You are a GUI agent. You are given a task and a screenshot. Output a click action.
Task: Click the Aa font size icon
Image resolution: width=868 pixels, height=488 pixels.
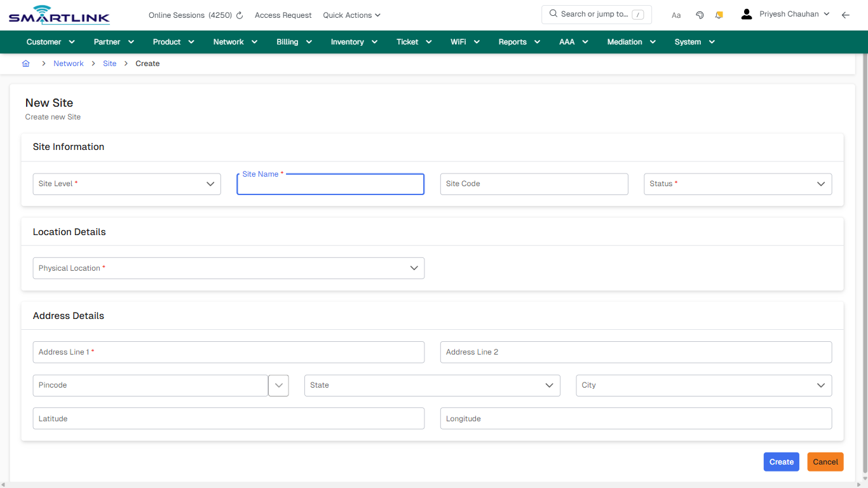coord(676,15)
